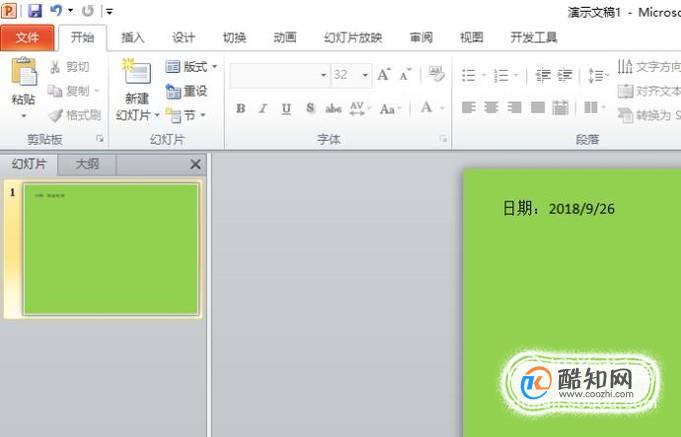Expand the 新建幻灯片 dropdown arrow
The image size is (681, 437).
157,115
